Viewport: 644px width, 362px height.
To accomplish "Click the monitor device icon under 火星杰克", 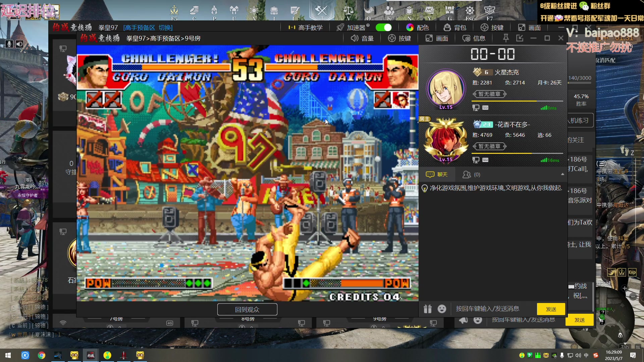I will pos(476,108).
